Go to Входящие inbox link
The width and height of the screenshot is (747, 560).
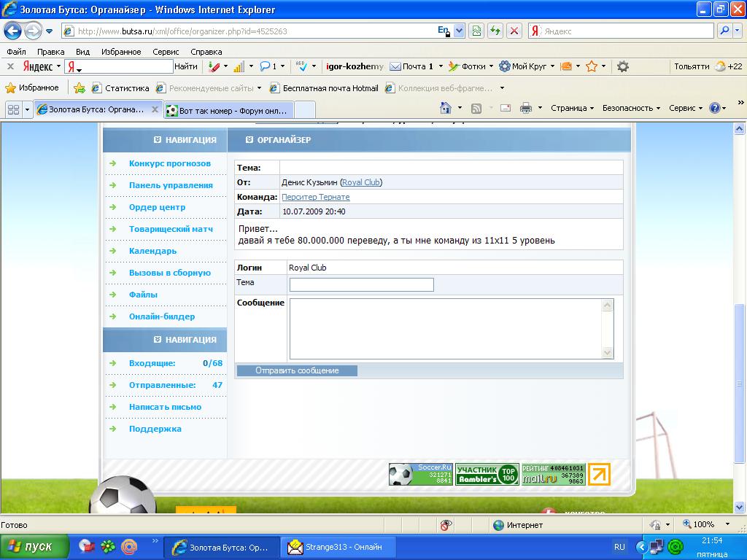152,363
